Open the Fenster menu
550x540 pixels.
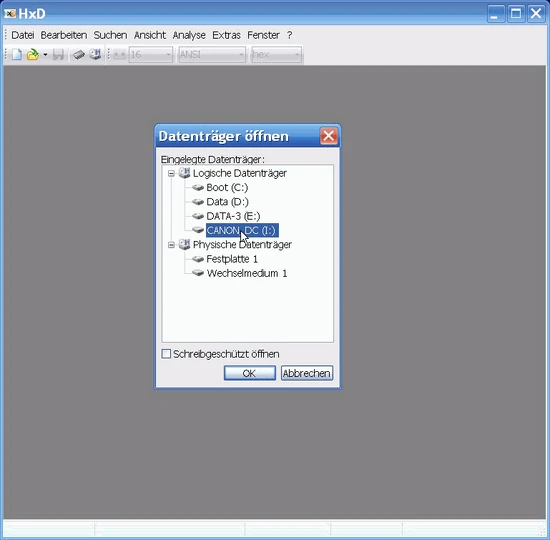point(263,35)
